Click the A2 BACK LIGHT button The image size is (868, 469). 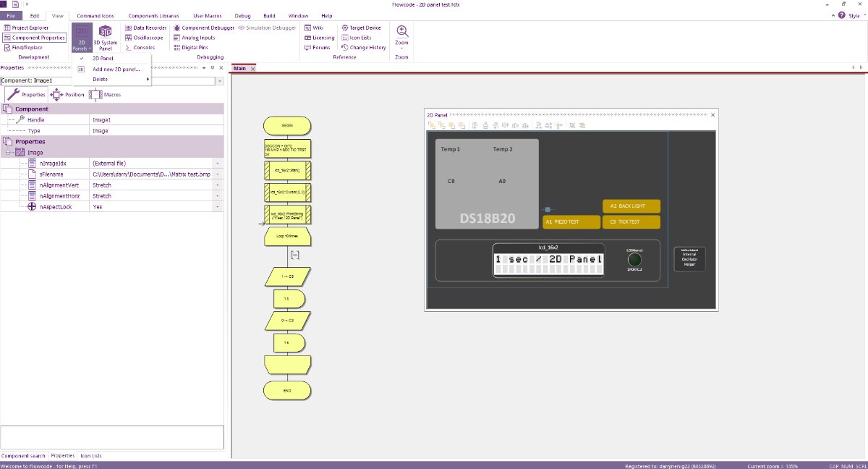(631, 206)
